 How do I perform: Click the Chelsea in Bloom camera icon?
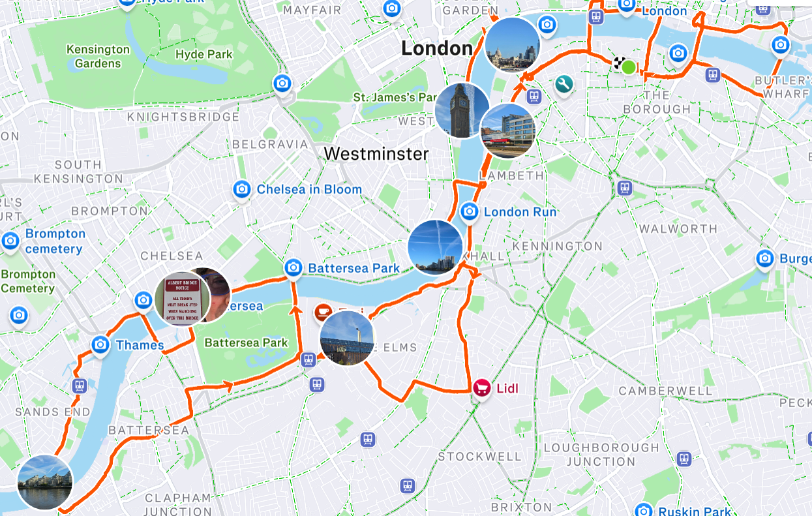242,190
